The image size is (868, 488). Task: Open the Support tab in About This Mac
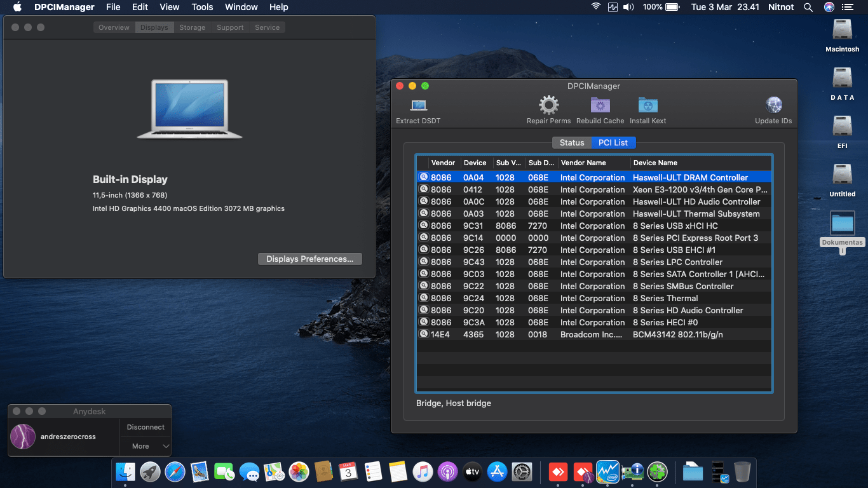230,27
